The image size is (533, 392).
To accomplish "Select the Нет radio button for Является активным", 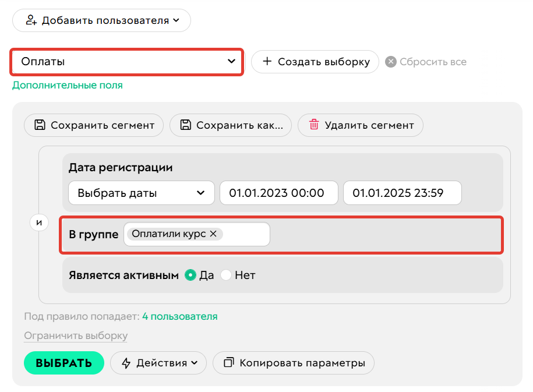I will pyautogui.click(x=226, y=275).
